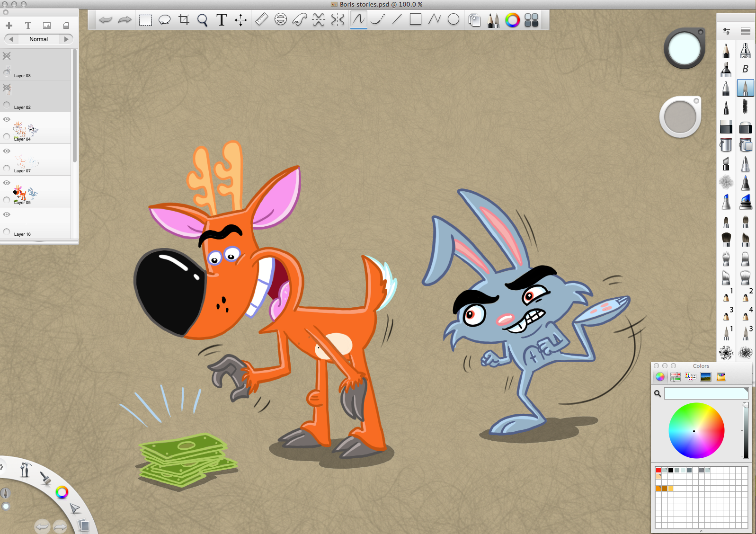
Task: Select the freehand stroke style in the toolbar
Action: pyautogui.click(x=358, y=19)
